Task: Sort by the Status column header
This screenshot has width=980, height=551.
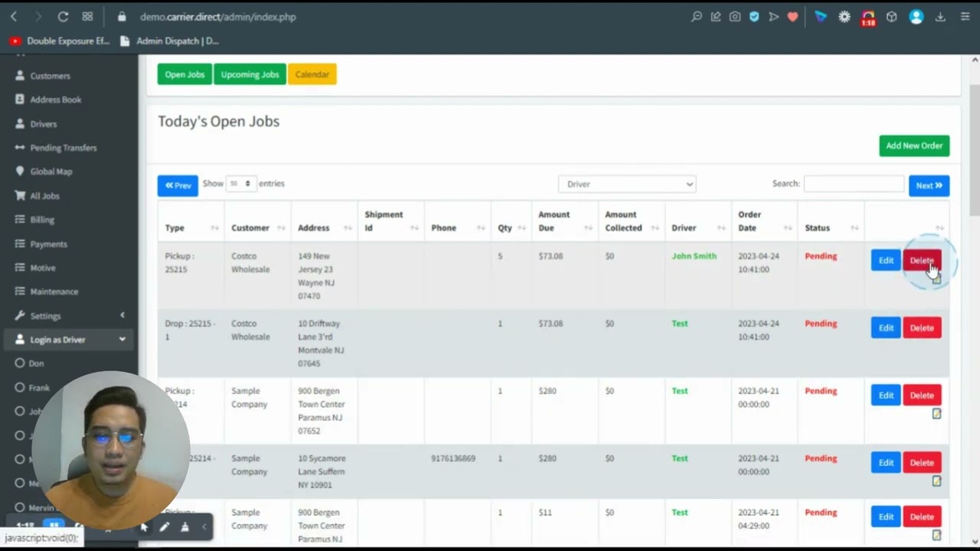Action: pos(831,221)
